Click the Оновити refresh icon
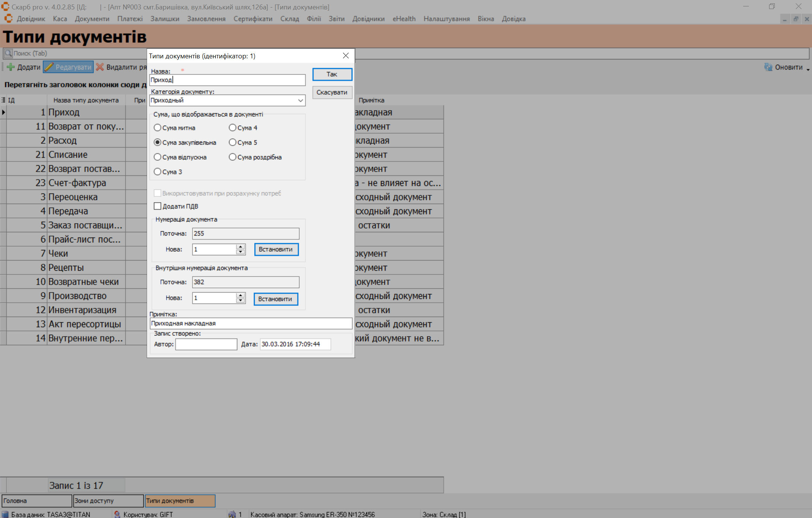This screenshot has width=812, height=518. [x=768, y=67]
